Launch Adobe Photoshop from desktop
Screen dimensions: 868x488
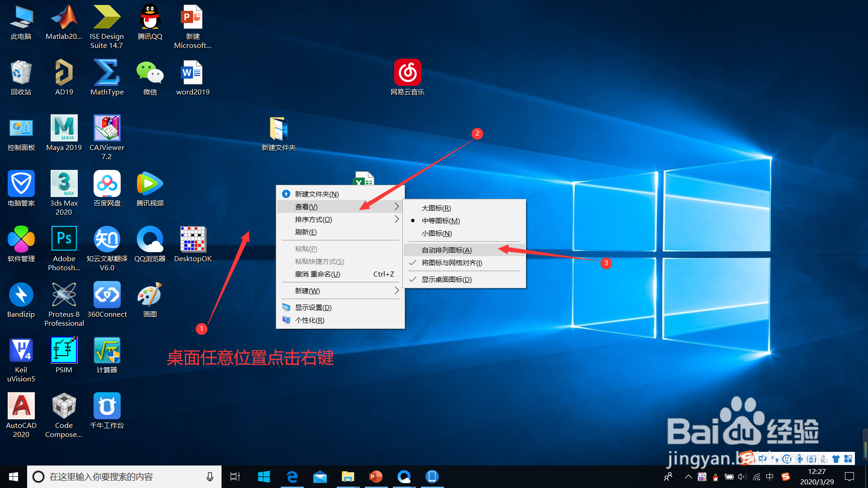pyautogui.click(x=63, y=238)
